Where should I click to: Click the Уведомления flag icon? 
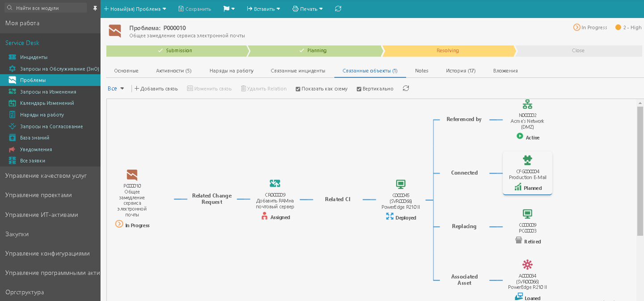pyautogui.click(x=12, y=149)
